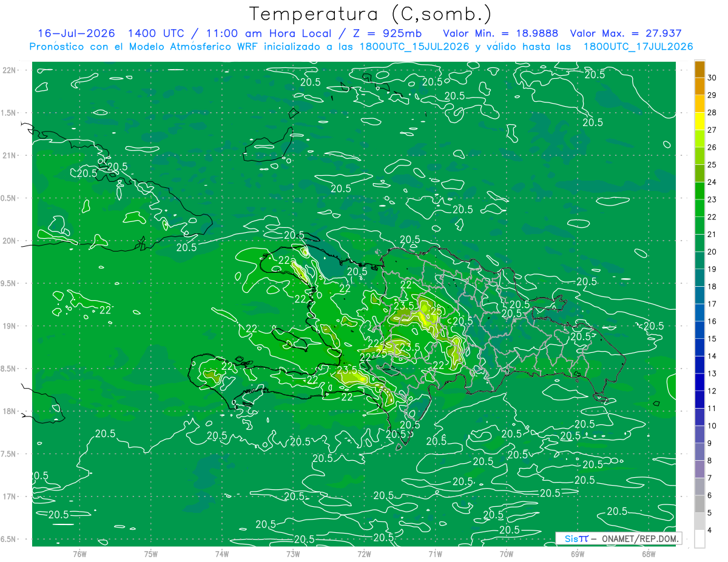Image resolution: width=728 pixels, height=562 pixels.
Task: Click the colorbar scale number 7
Action: point(710,478)
